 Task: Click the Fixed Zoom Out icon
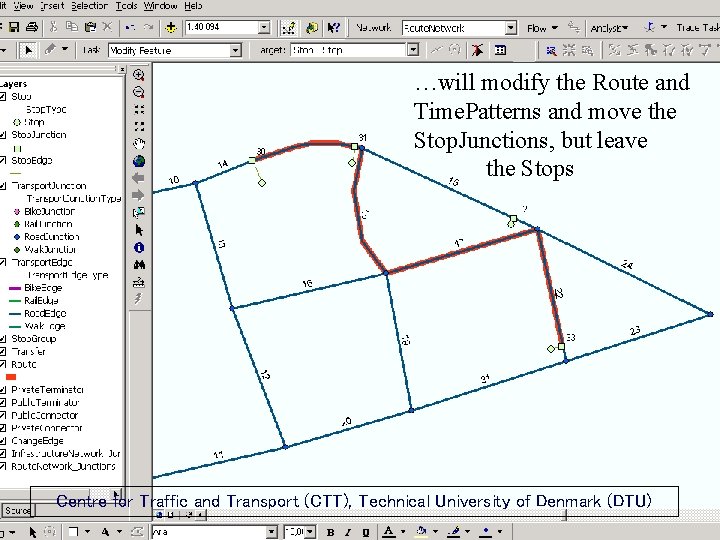pos(139,126)
